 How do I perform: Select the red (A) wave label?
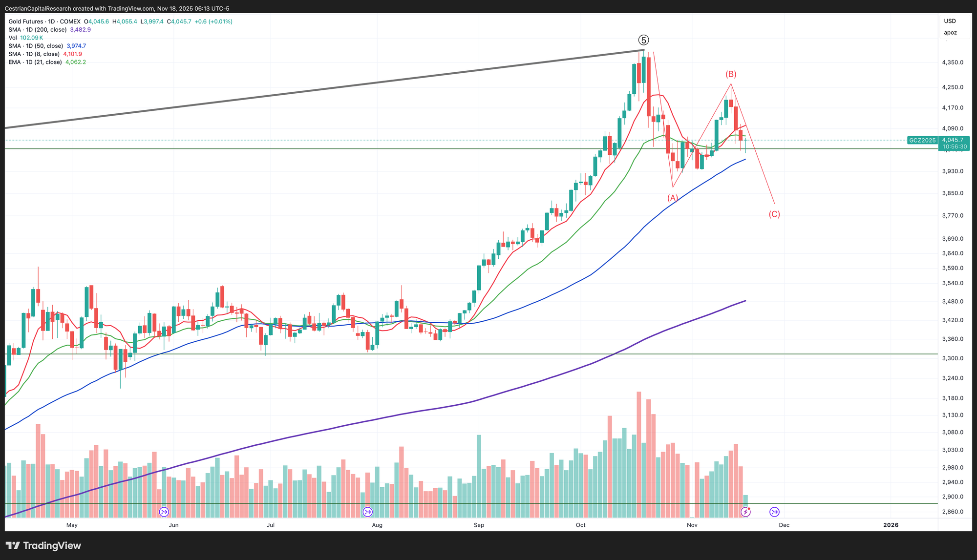(x=673, y=198)
